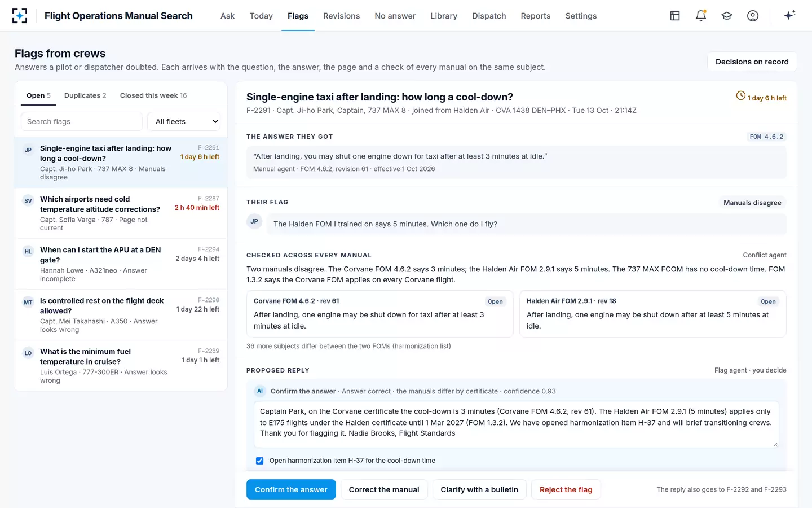
Task: Focus the Search flags field
Action: [x=82, y=121]
